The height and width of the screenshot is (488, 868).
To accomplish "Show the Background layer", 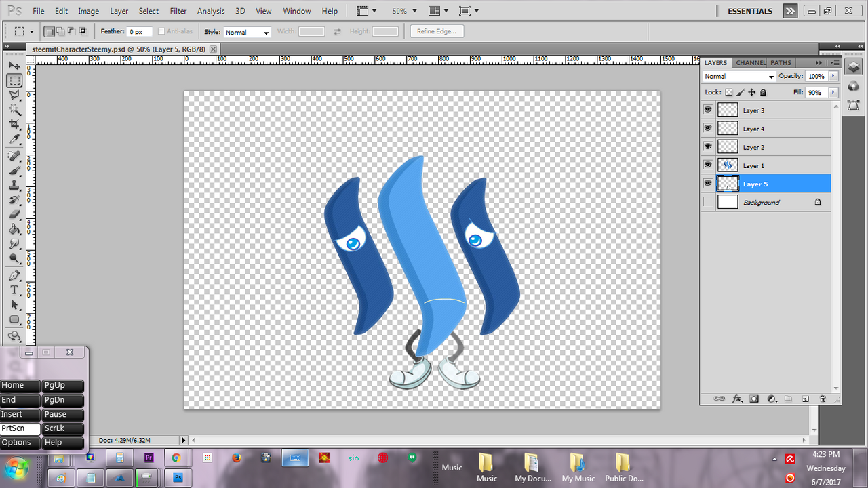I will pos(708,202).
